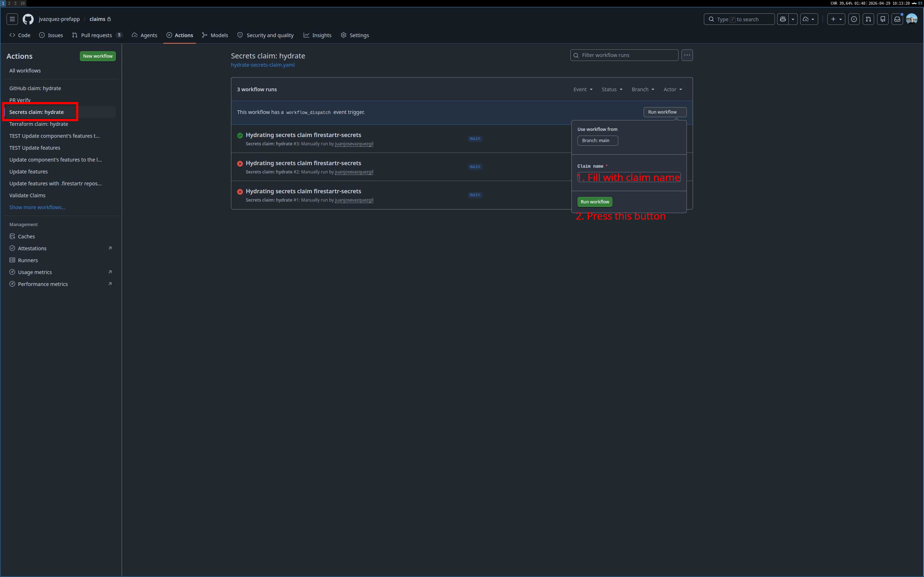Open the workflow options ellipsis menu
This screenshot has height=577, width=924.
[x=687, y=55]
